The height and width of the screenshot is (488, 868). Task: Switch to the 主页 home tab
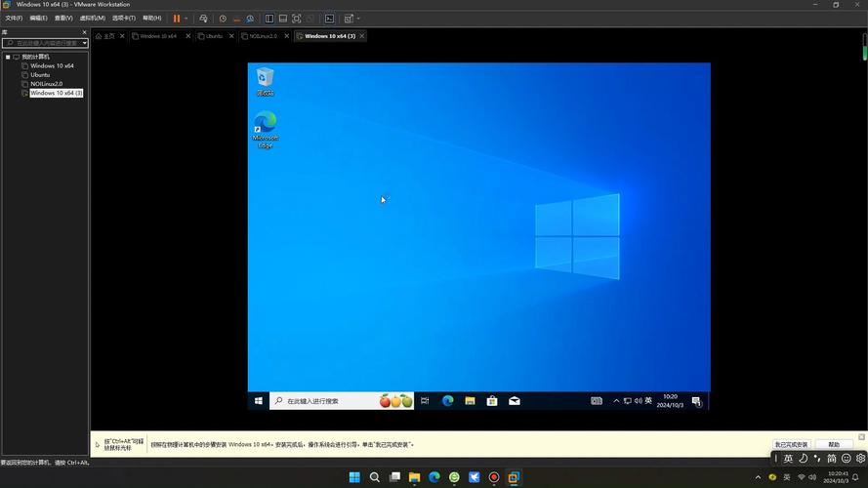point(105,36)
